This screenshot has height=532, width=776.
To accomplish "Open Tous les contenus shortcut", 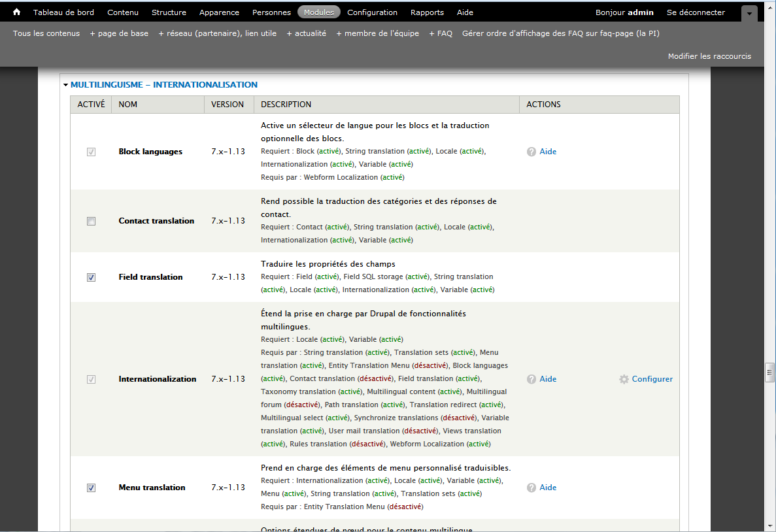I will coord(46,33).
